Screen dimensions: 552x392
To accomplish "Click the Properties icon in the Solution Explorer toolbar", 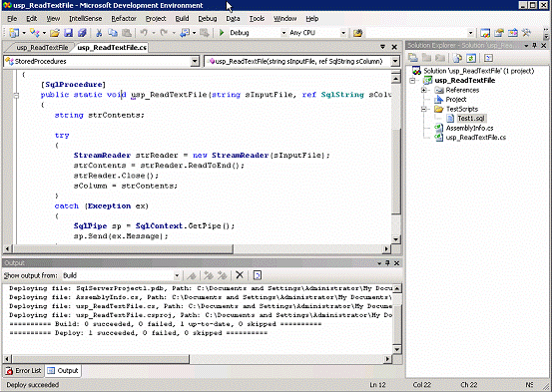I will [413, 58].
